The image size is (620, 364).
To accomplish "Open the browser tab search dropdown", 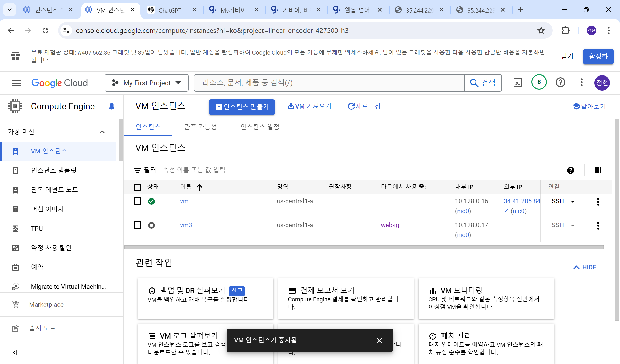I will (x=10, y=10).
